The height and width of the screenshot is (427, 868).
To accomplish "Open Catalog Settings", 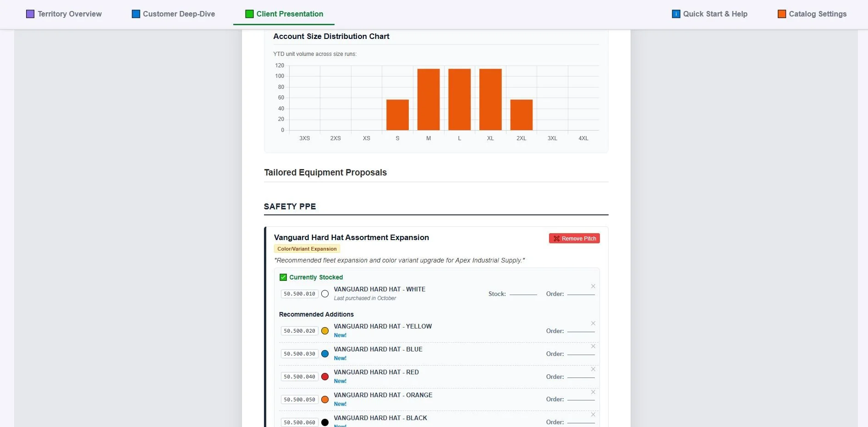I will click(812, 14).
